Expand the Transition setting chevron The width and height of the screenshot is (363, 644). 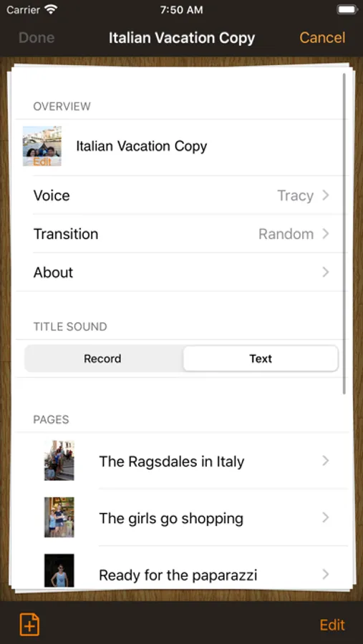tap(326, 234)
